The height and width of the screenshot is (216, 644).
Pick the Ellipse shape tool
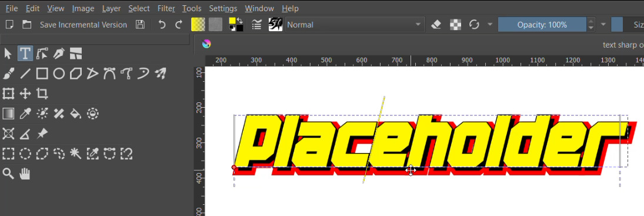coord(59,74)
